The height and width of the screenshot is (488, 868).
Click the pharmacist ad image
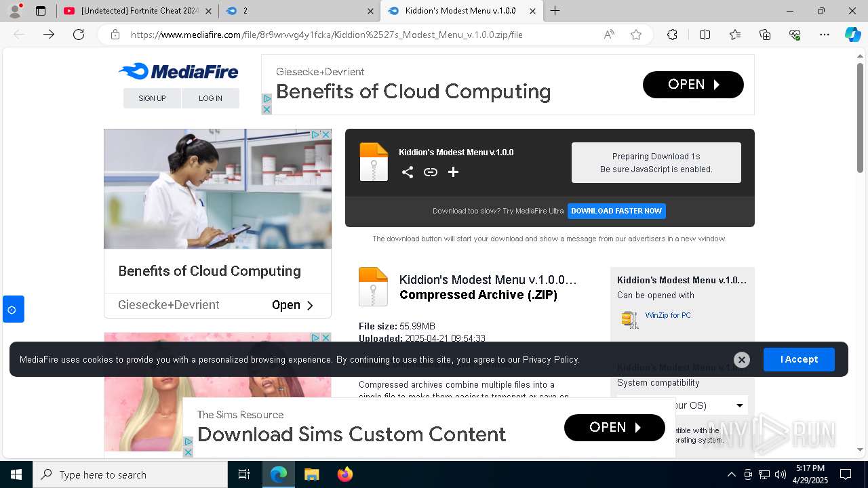coord(218,189)
